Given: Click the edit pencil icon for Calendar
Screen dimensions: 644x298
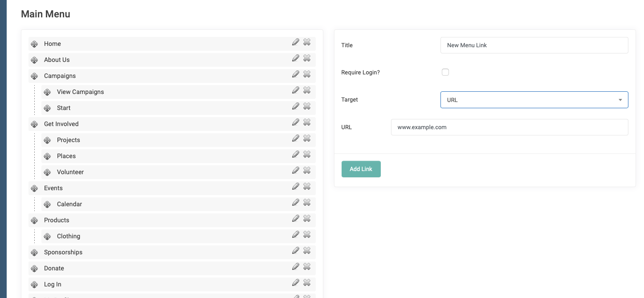Looking at the screenshot, I should (x=296, y=202).
